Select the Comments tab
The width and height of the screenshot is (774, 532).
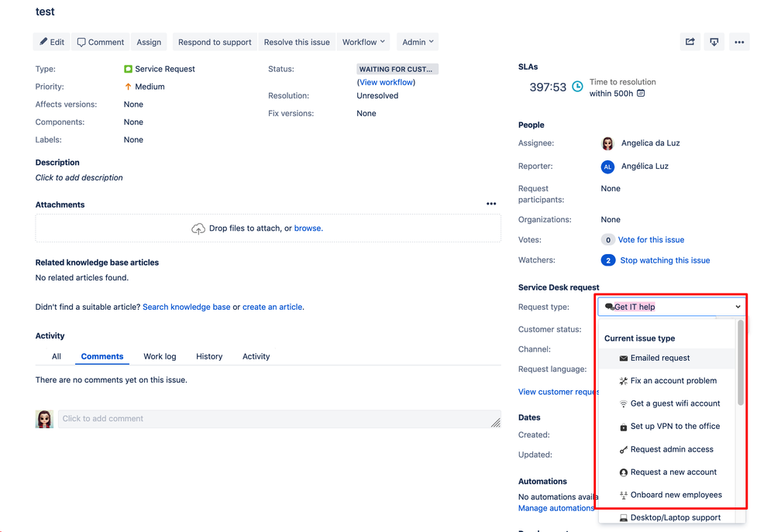coord(102,356)
